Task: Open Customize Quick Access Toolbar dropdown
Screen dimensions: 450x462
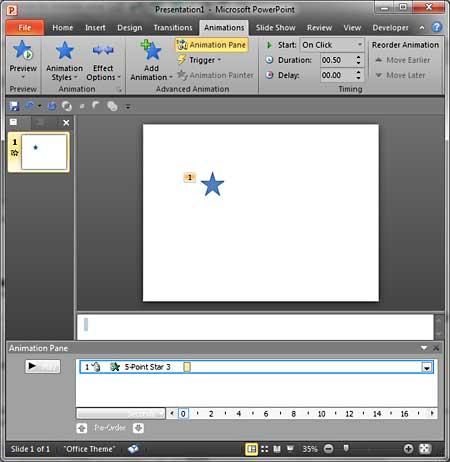Action: click(128, 107)
